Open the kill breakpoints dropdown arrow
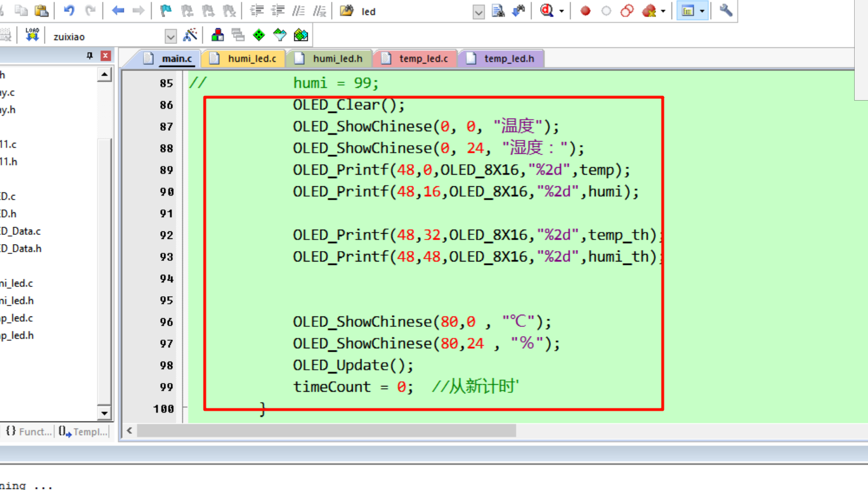Image resolution: width=868 pixels, height=490 pixels. pos(663,11)
